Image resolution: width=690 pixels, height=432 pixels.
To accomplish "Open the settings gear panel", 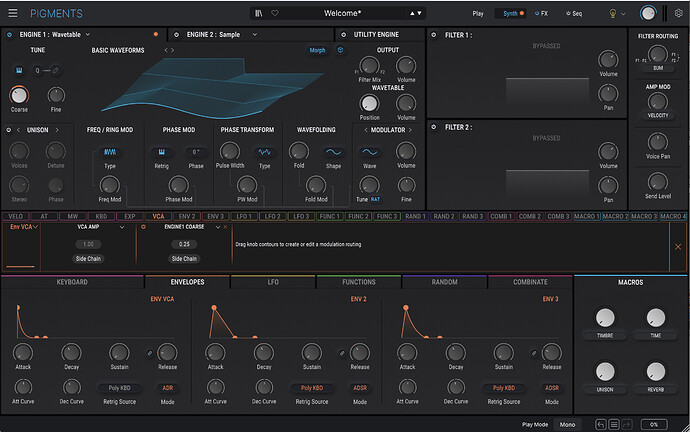I will [679, 13].
